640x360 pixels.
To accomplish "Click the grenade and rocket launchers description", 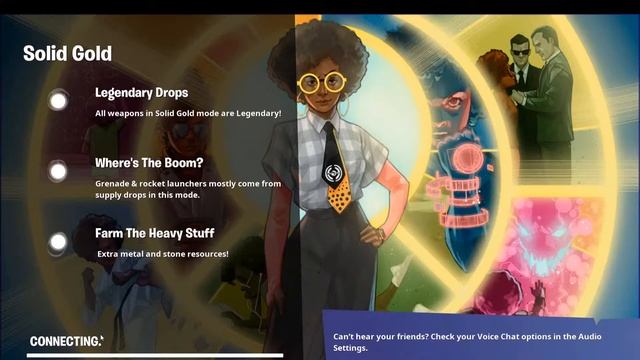I will [x=188, y=189].
